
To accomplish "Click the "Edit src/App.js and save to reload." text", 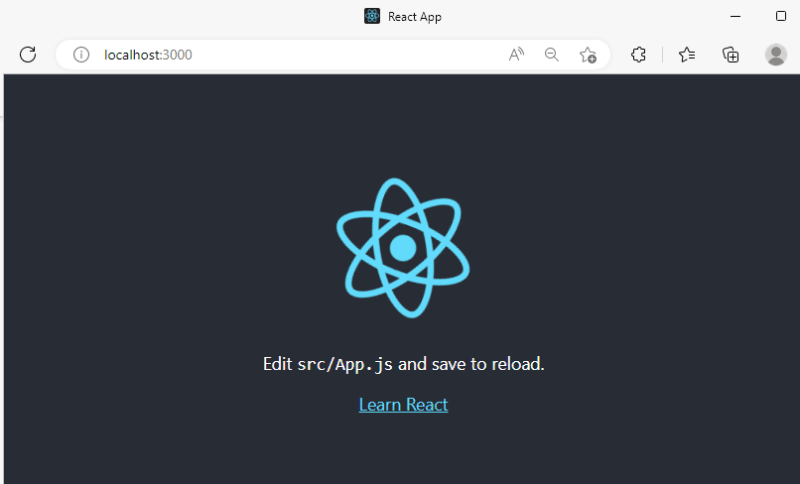I will pyautogui.click(x=404, y=364).
